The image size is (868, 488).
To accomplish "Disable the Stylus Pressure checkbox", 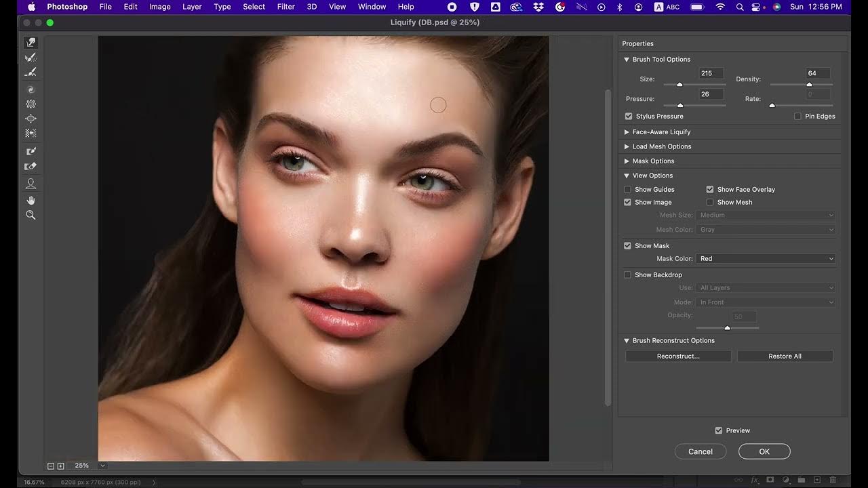I will 629,117.
